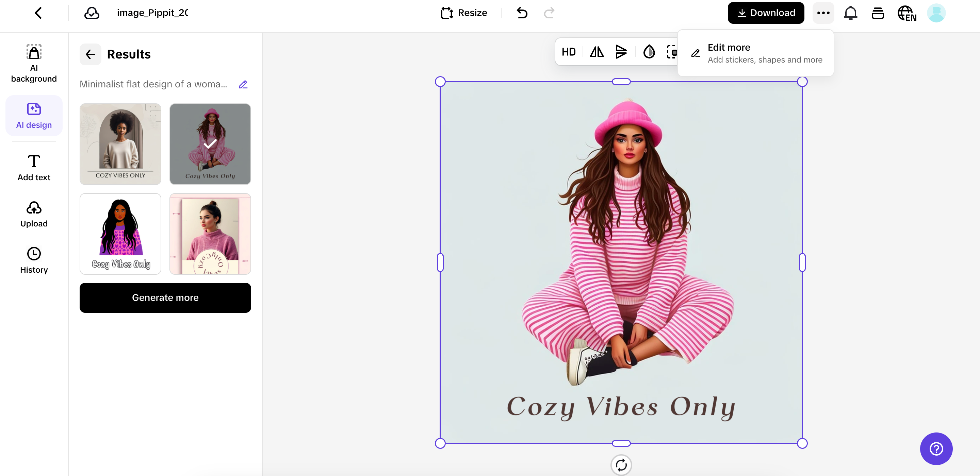The image size is (980, 476).
Task: Click the Resize tool
Action: point(464,13)
